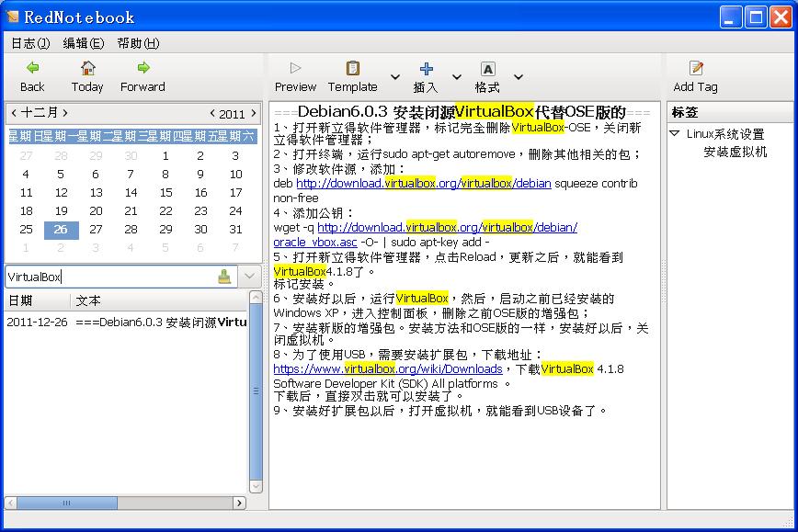798x532 pixels.
Task: Click the blue plus 插入 icon
Action: 426,69
